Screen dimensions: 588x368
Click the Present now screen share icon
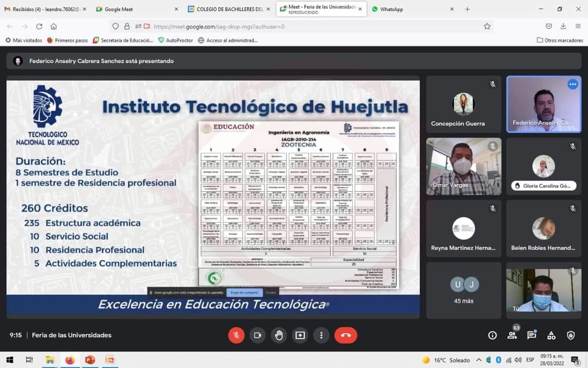[300, 335]
